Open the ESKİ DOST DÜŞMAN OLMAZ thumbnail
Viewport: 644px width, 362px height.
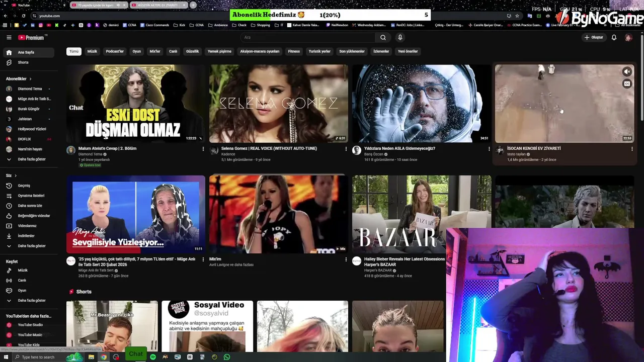tap(135, 103)
